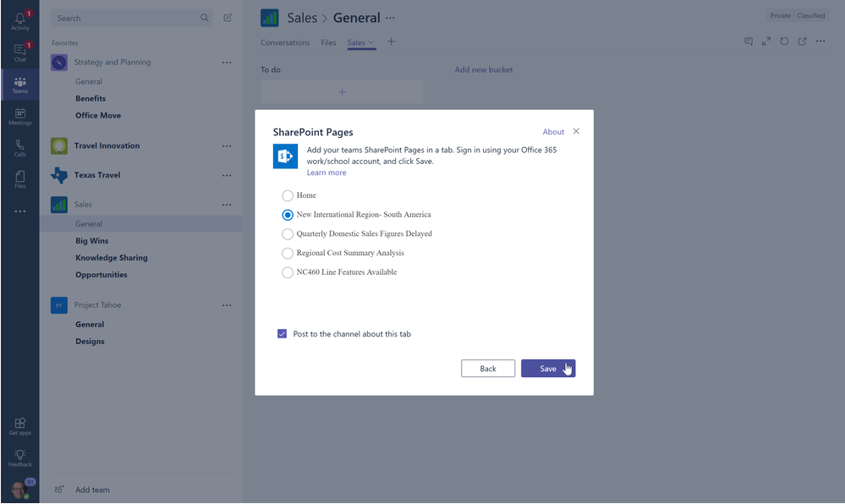The height and width of the screenshot is (504, 845).
Task: Click Add team at bottom
Action: 92,490
